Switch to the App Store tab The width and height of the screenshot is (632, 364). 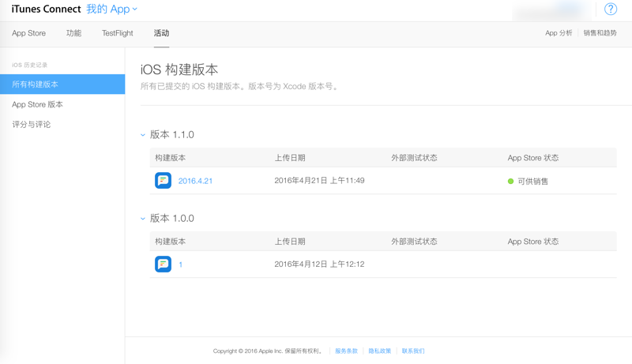tap(28, 33)
